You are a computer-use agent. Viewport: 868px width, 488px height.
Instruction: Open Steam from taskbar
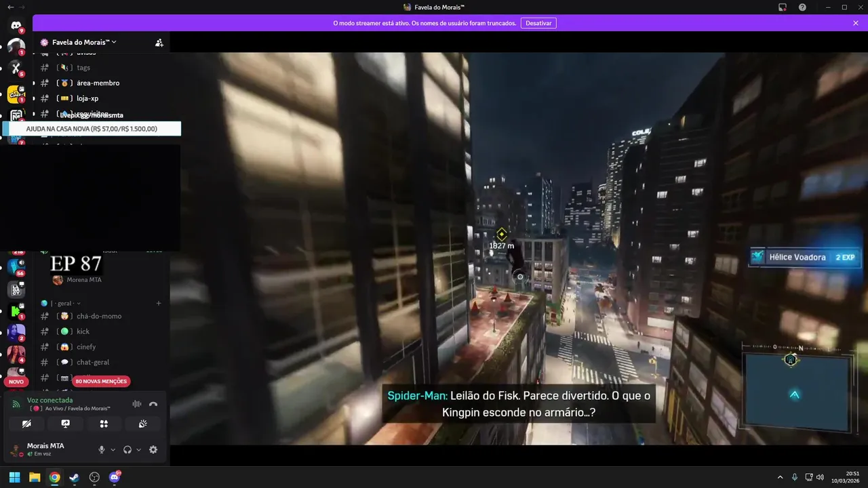point(74,477)
